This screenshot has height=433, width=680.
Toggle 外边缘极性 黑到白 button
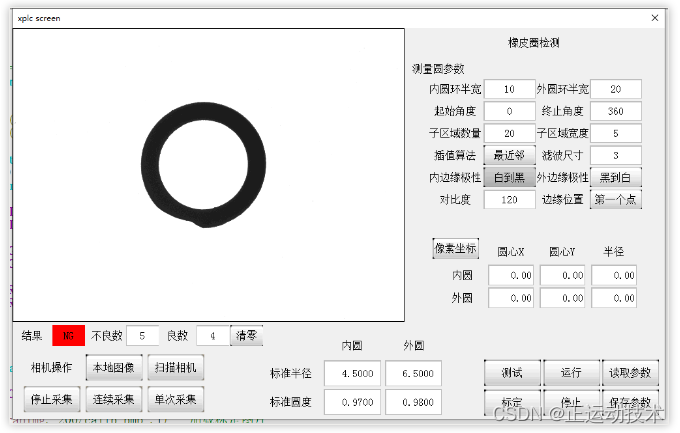(x=615, y=177)
